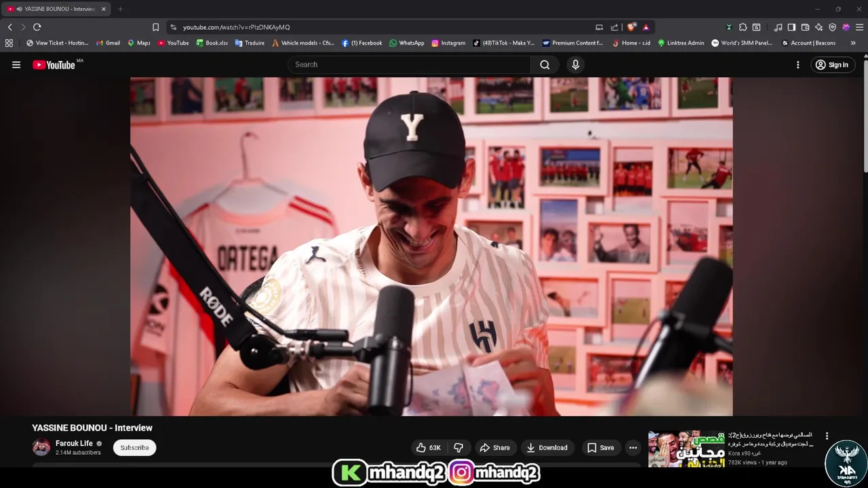Open View Ticket - Hosting bookmark
The height and width of the screenshot is (488, 868).
coord(57,43)
